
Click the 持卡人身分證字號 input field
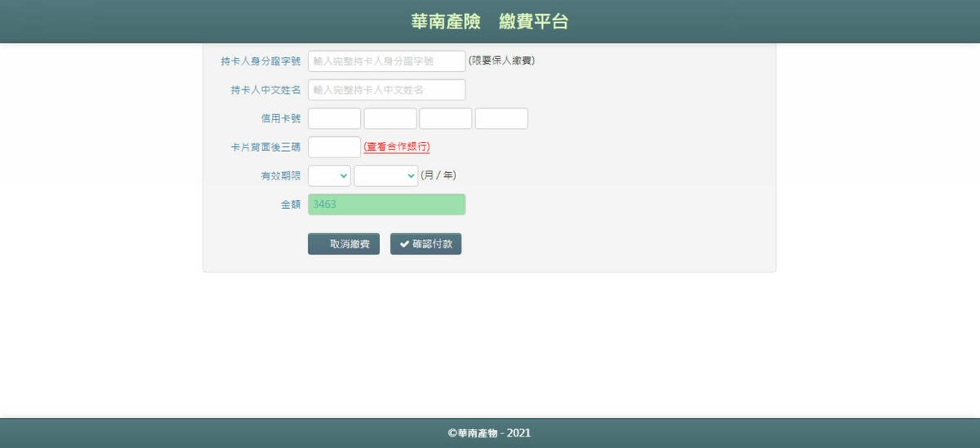click(386, 61)
